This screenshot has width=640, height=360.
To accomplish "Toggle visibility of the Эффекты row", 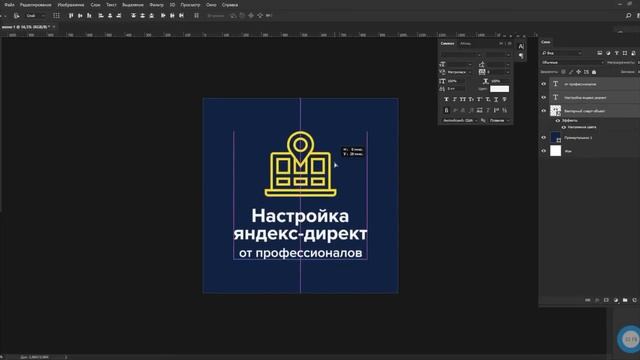I will [x=558, y=121].
